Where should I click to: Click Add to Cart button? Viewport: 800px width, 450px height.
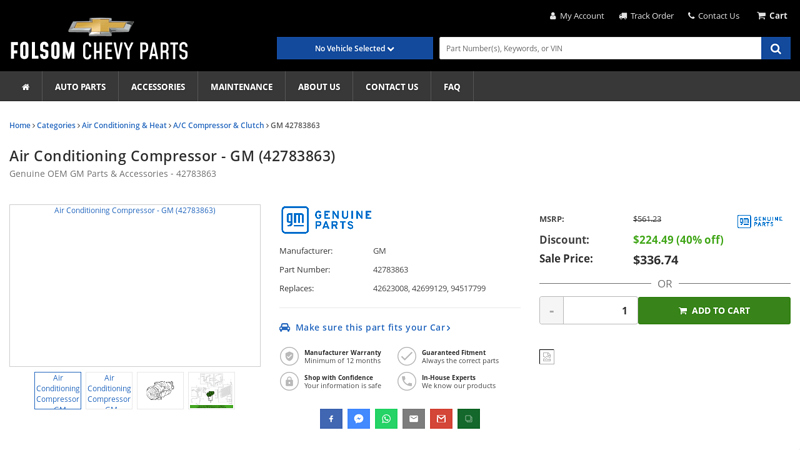714,311
